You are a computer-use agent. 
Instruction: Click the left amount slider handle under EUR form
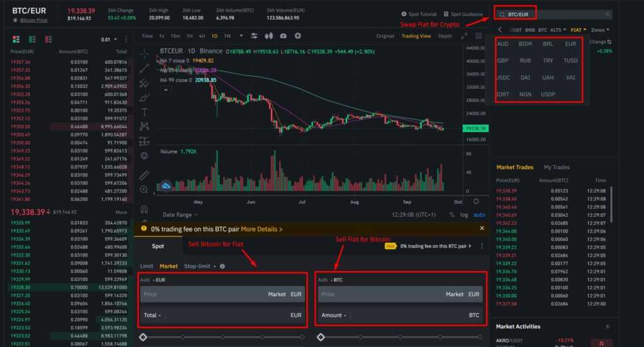click(x=143, y=337)
